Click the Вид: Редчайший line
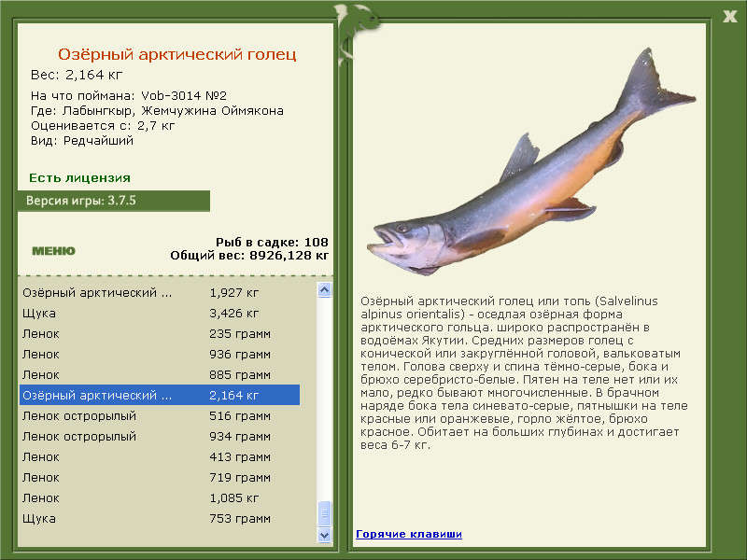 coord(82,141)
